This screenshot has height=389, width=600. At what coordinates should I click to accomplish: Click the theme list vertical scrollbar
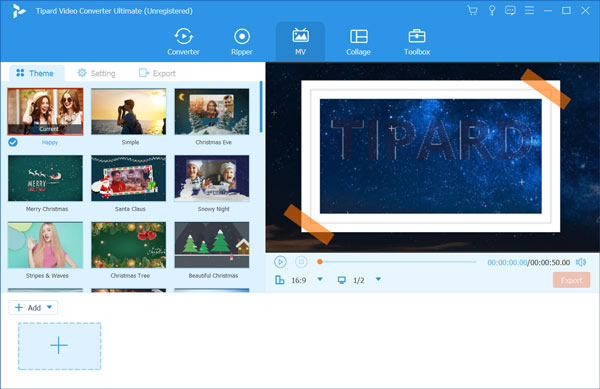tap(261, 106)
